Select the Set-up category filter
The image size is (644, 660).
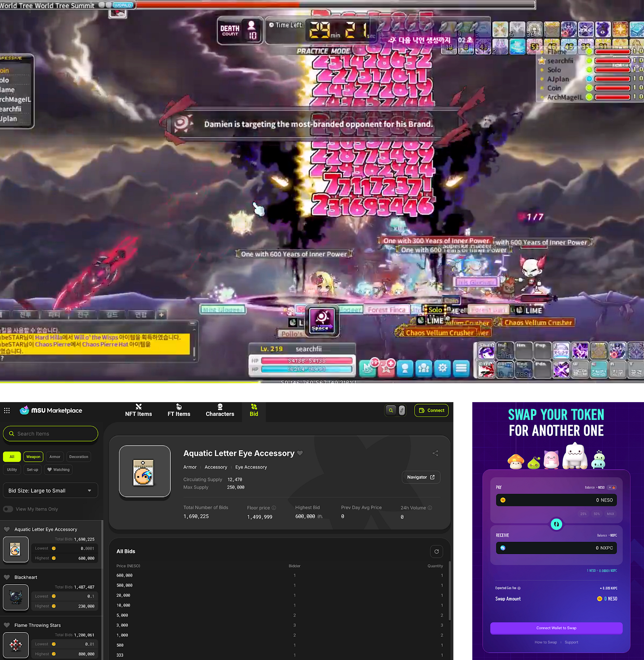click(32, 470)
